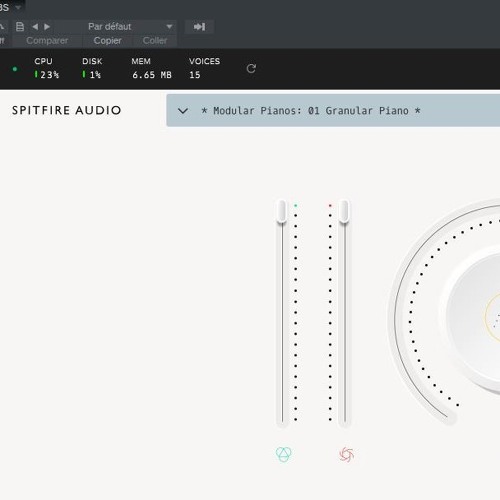The image size is (500, 500).
Task: Go to next preset with right arrow
Action: (47, 27)
